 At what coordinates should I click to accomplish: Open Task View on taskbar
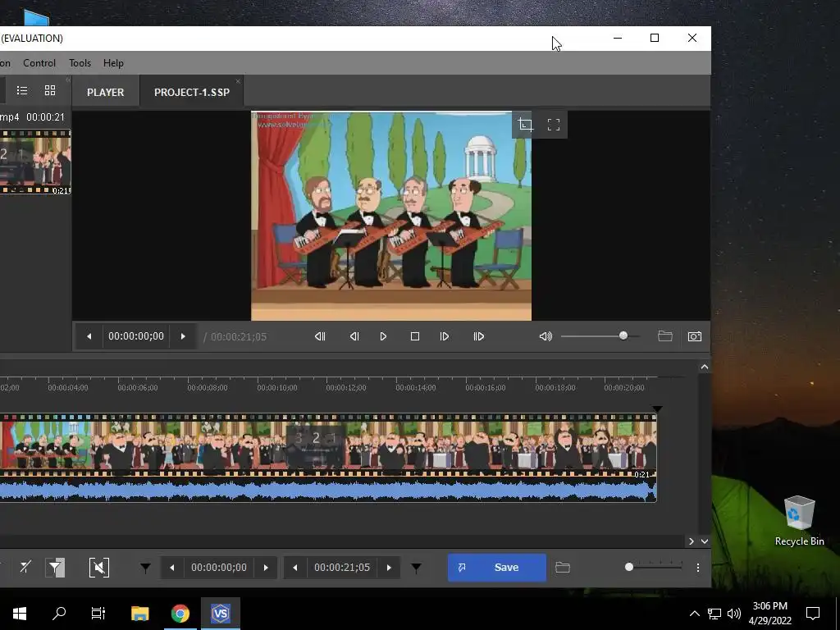coord(98,613)
